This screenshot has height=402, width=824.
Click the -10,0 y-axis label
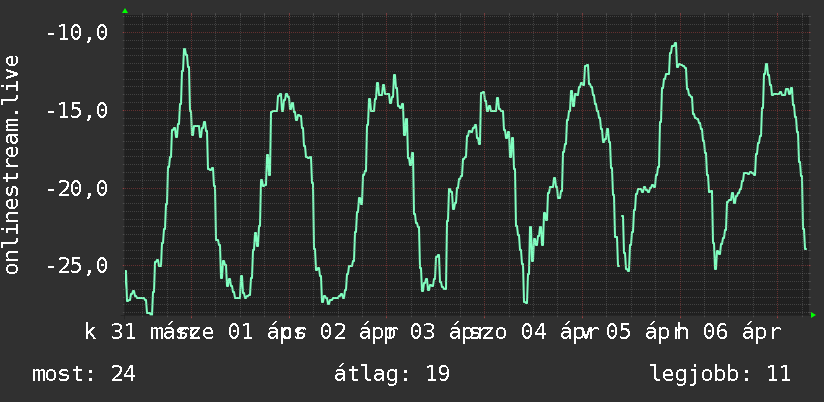77,34
